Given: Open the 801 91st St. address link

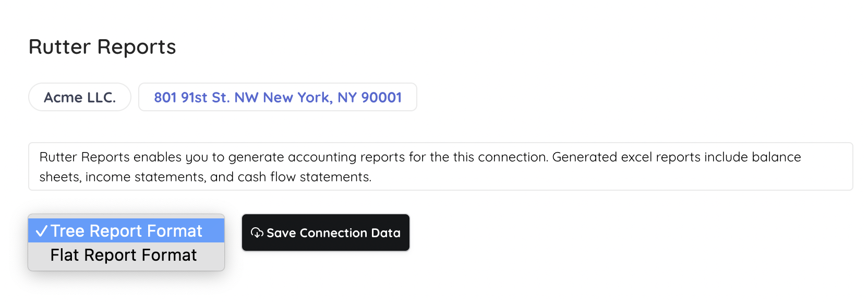Looking at the screenshot, I should point(278,97).
